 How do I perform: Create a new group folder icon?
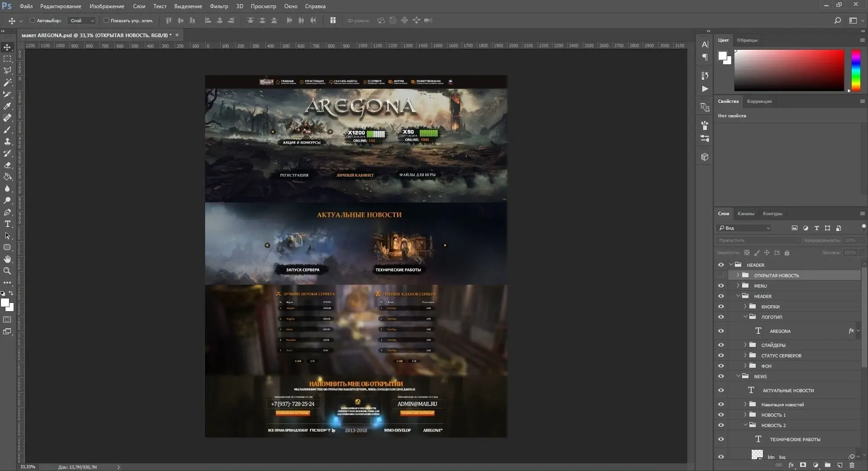[x=828, y=465]
